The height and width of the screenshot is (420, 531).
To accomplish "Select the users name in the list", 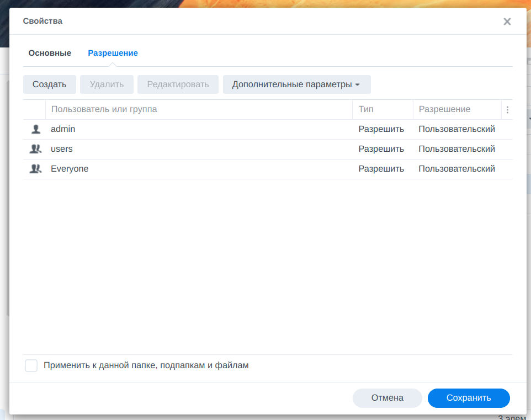I will coord(62,149).
